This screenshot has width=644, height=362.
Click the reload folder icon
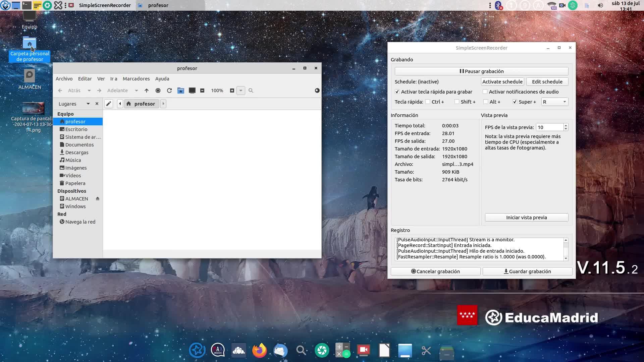169,90
